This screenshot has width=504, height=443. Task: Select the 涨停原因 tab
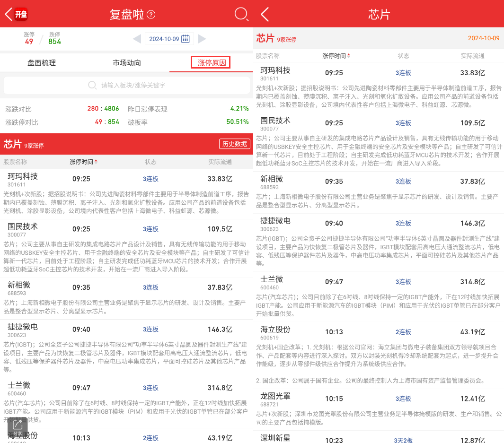212,62
